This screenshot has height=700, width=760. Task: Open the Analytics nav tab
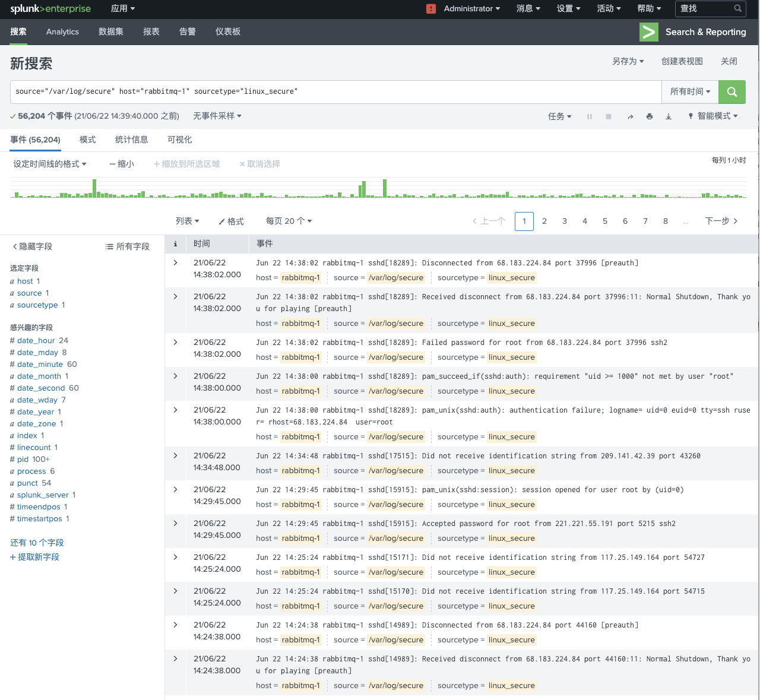click(x=62, y=32)
